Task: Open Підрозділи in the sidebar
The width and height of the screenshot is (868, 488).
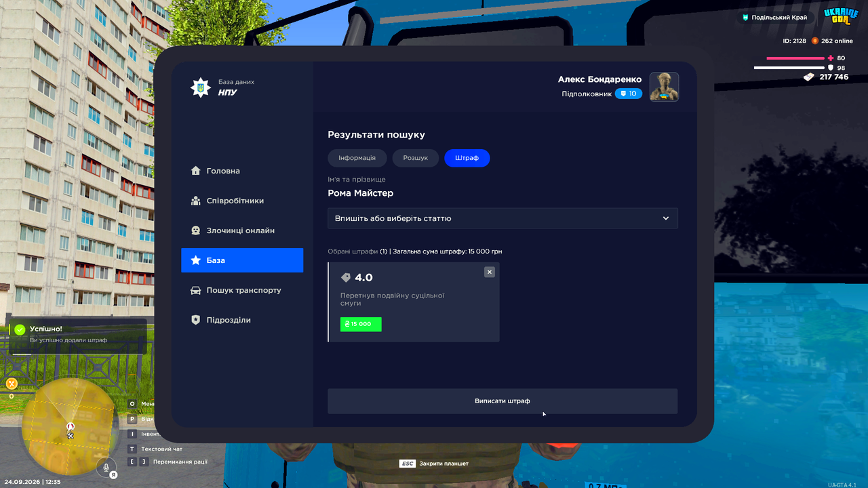Action: (x=242, y=320)
